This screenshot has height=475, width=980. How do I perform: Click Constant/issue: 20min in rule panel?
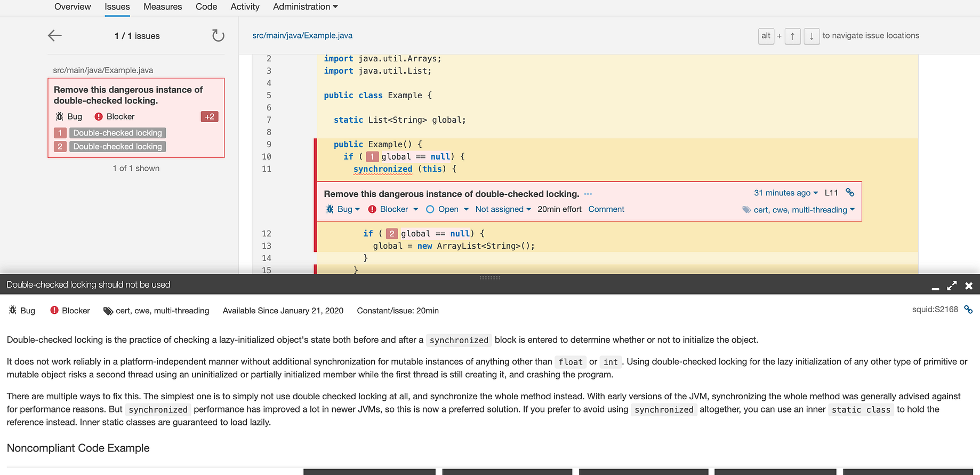[x=398, y=311]
